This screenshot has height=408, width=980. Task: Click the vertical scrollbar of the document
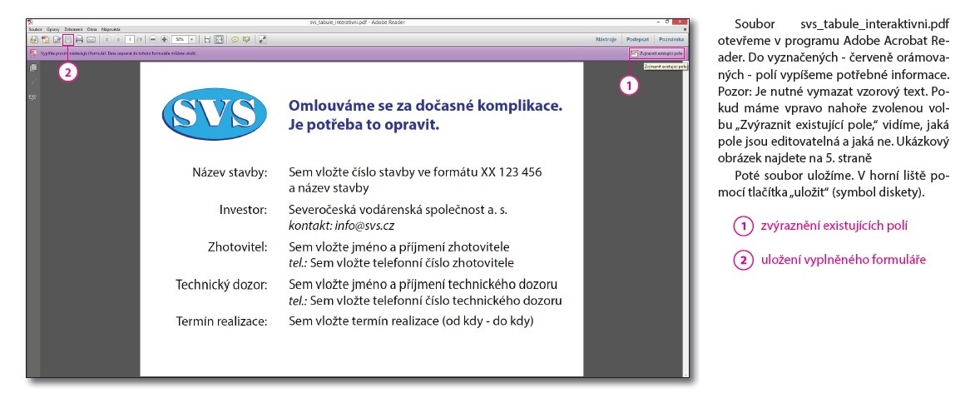coord(686,219)
